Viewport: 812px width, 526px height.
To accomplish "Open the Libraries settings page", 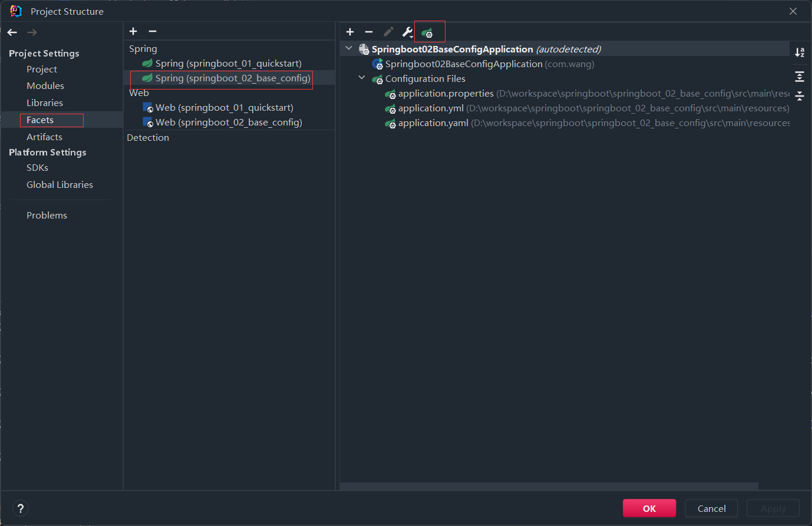I will point(45,102).
